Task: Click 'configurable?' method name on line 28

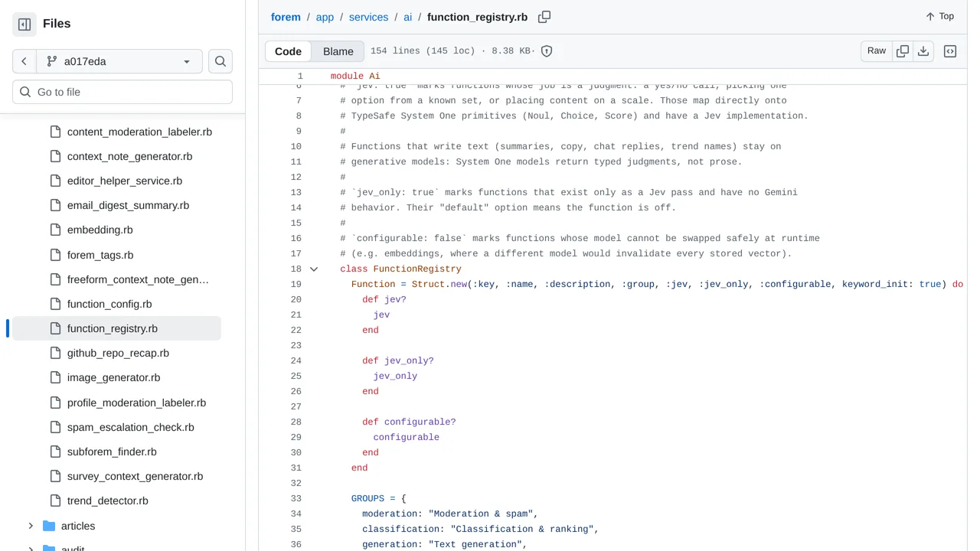Action: tap(420, 422)
